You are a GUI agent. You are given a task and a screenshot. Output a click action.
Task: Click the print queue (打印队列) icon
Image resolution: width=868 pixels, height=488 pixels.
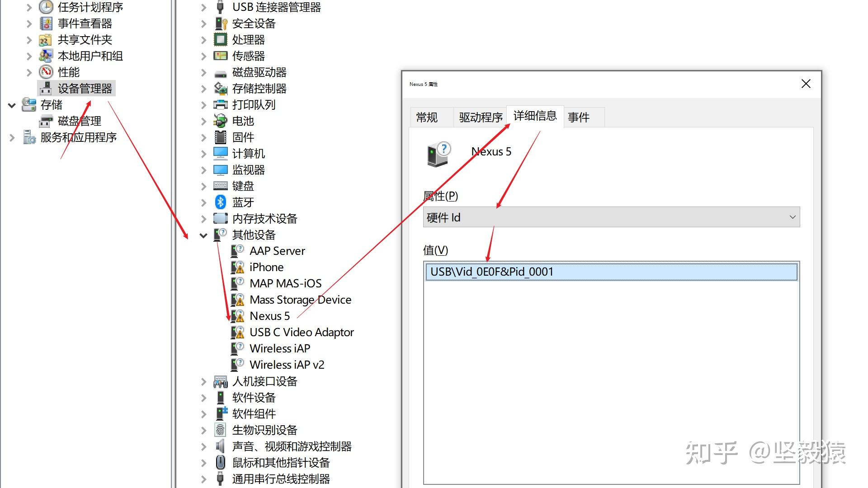220,104
